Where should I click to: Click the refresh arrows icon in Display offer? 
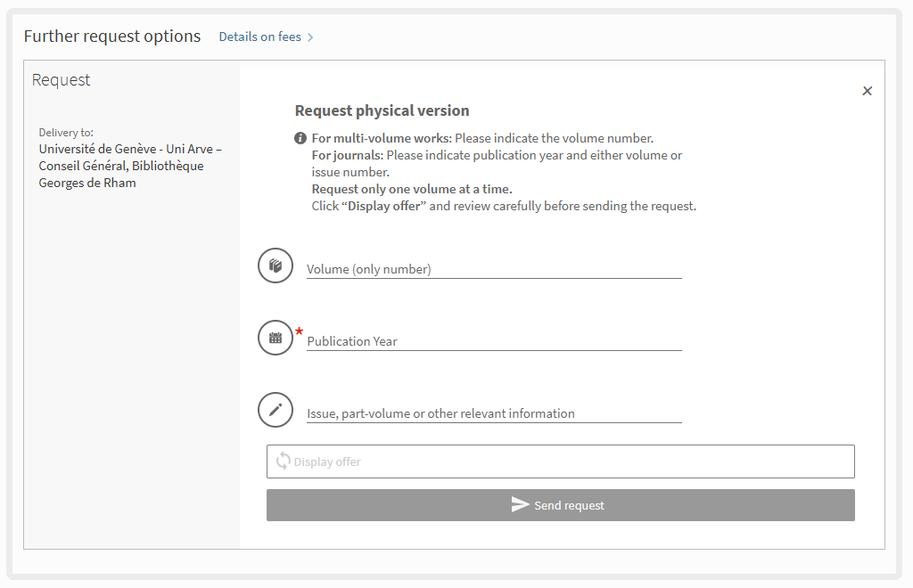[284, 461]
